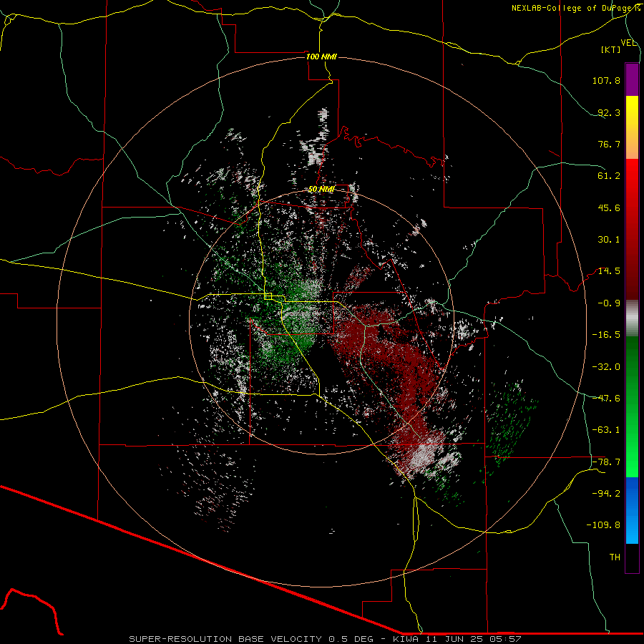The height and width of the screenshot is (644, 644).
Task: Click the VEL legend title
Action: 628,43
